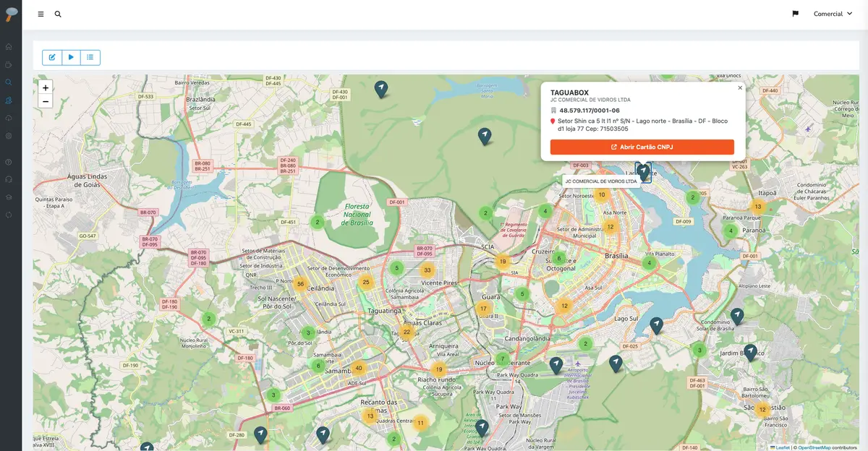
Task: Click map pin left of DF-025 label
Action: pyautogui.click(x=616, y=363)
